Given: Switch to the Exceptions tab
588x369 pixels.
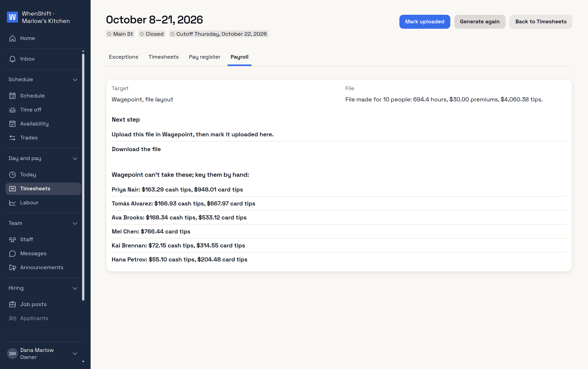Looking at the screenshot, I should (x=123, y=57).
